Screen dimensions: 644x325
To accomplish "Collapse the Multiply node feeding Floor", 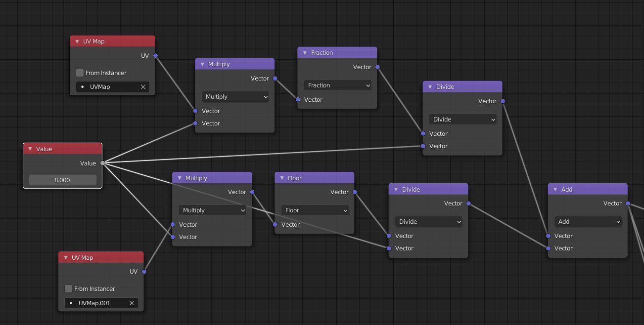I will [180, 178].
